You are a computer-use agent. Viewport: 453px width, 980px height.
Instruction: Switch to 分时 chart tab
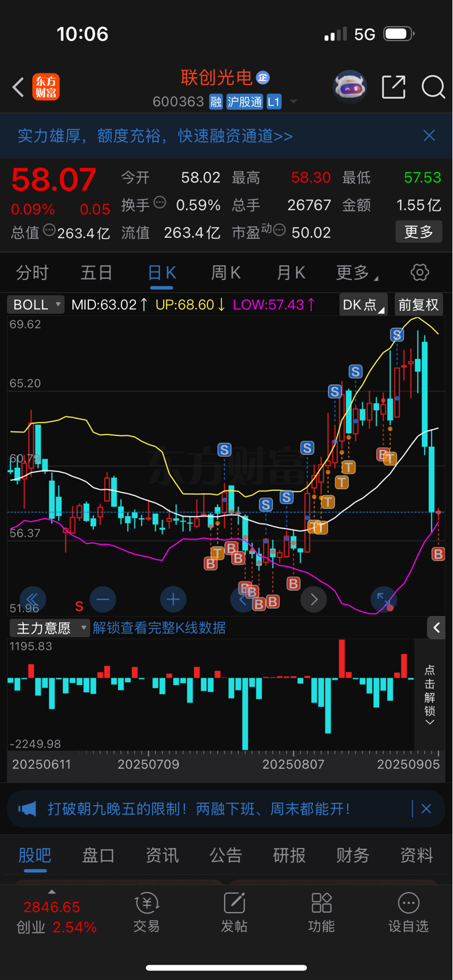pyautogui.click(x=32, y=273)
